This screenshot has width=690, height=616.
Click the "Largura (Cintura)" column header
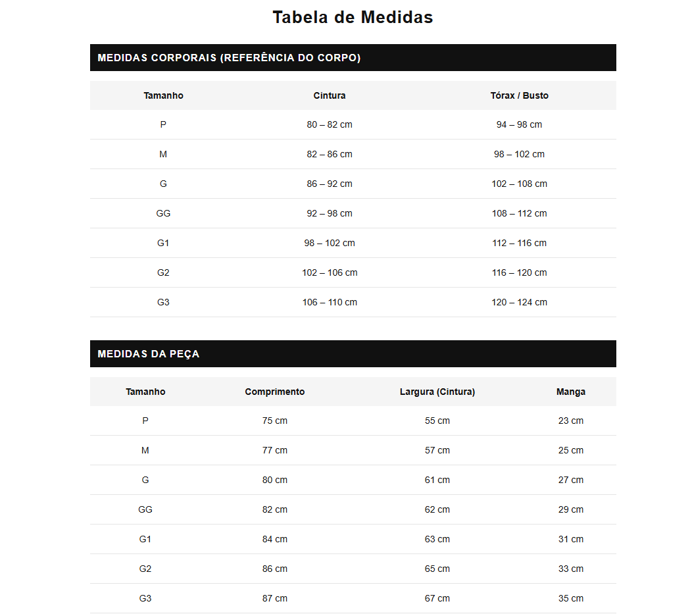tap(437, 392)
